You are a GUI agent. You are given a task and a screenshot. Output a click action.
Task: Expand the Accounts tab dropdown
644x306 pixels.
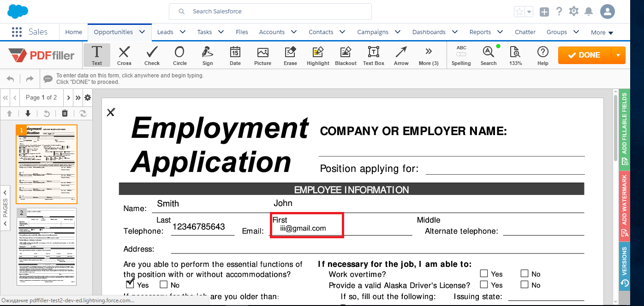click(x=294, y=32)
